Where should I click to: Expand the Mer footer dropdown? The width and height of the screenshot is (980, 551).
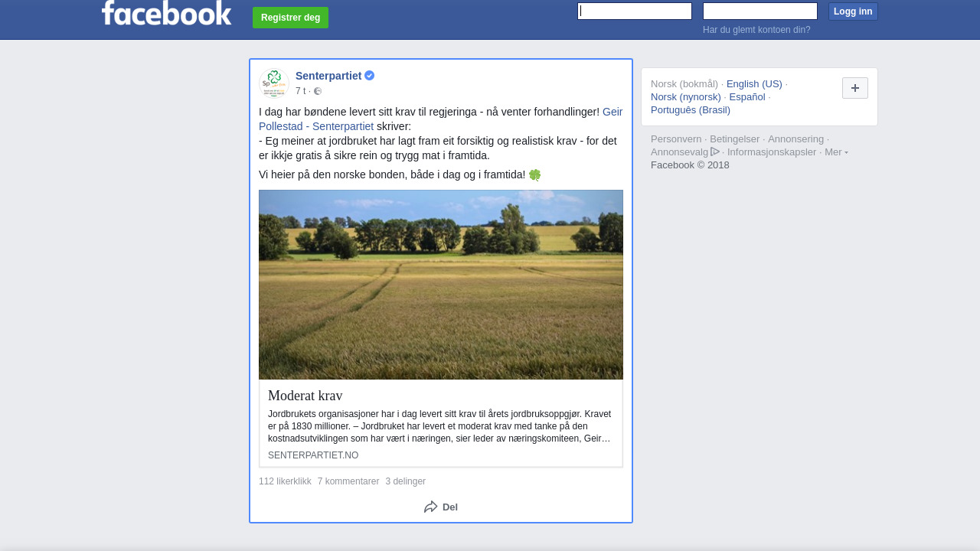click(x=836, y=152)
